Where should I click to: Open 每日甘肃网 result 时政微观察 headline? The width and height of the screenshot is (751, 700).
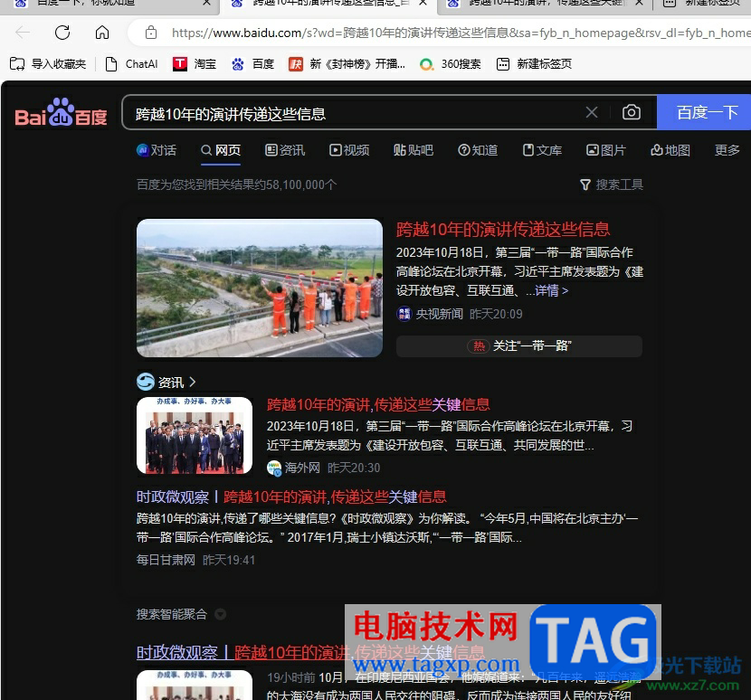[291, 497]
